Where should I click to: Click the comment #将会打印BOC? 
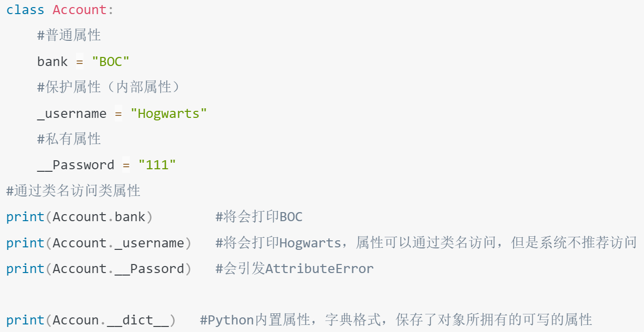click(x=259, y=217)
